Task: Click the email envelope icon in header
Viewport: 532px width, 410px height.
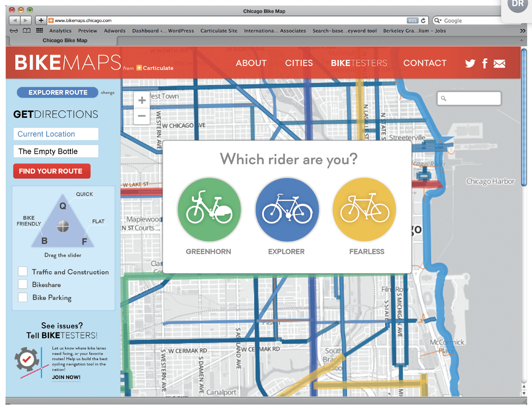Action: pyautogui.click(x=499, y=64)
